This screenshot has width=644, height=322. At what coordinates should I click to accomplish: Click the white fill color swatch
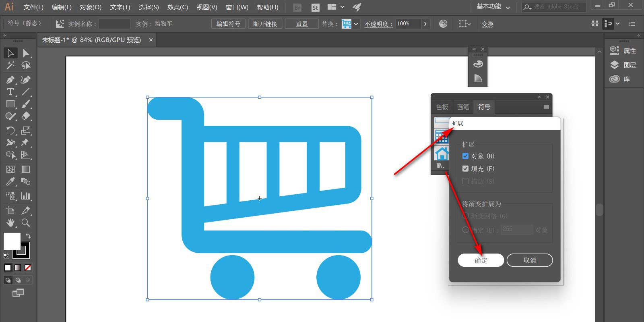coord(12,241)
